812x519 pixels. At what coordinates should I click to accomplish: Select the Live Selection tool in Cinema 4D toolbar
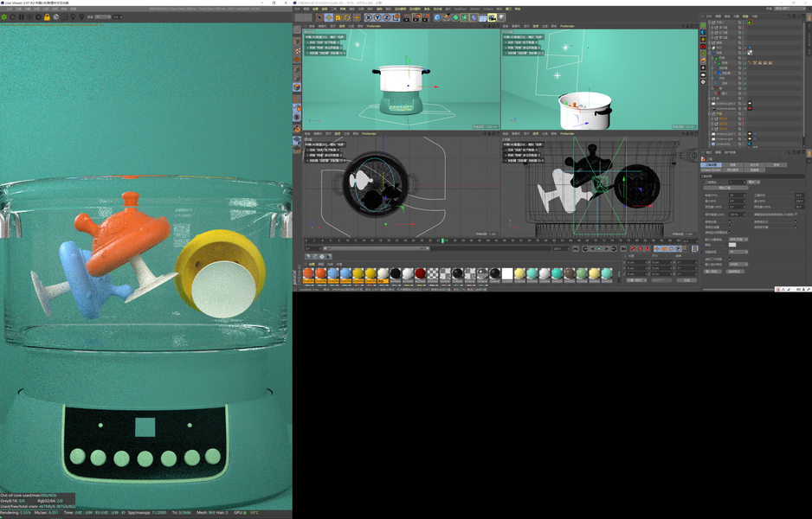(x=319, y=17)
